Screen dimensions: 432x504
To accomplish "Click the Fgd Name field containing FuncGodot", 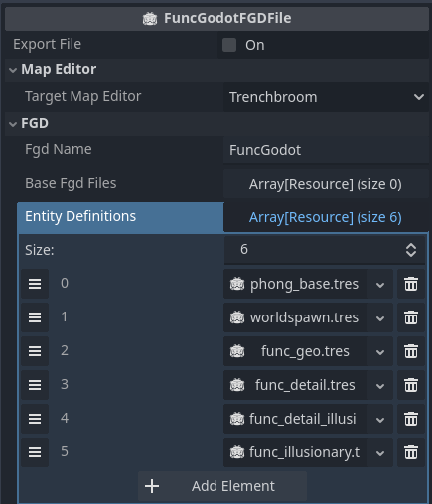I will point(326,150).
